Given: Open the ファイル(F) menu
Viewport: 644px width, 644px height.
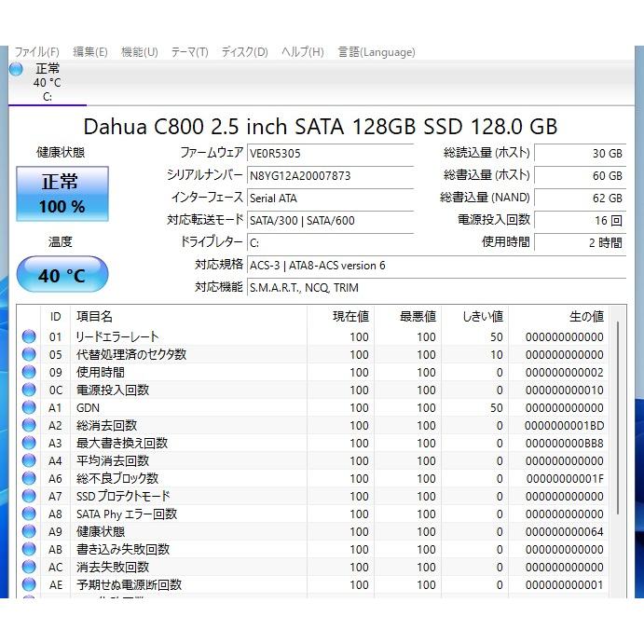Looking at the screenshot, I should pyautogui.click(x=37, y=52).
